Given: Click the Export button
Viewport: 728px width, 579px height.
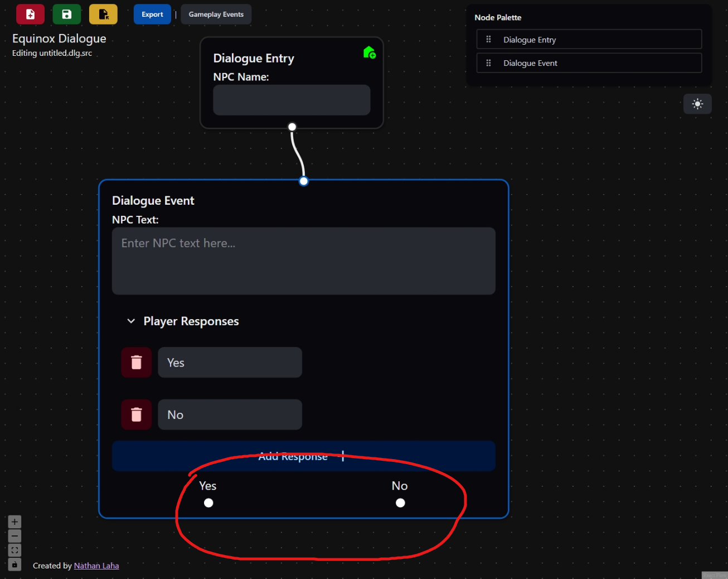Looking at the screenshot, I should [x=152, y=14].
